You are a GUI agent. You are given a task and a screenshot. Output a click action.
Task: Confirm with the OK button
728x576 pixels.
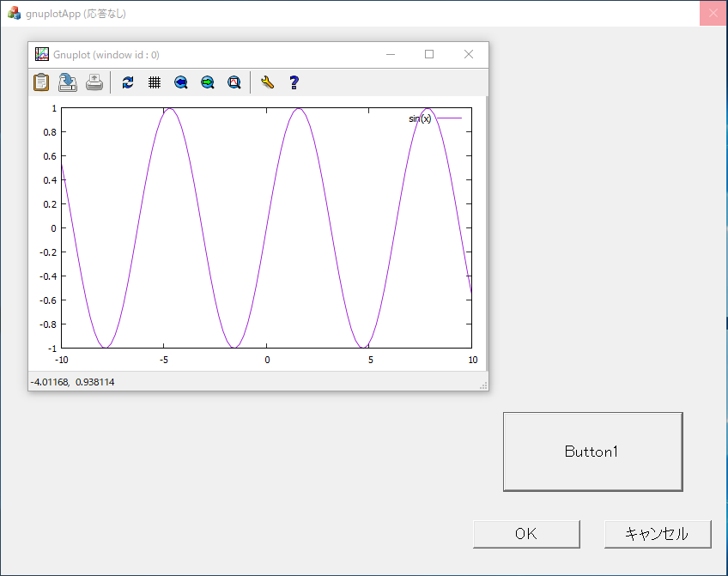[525, 533]
